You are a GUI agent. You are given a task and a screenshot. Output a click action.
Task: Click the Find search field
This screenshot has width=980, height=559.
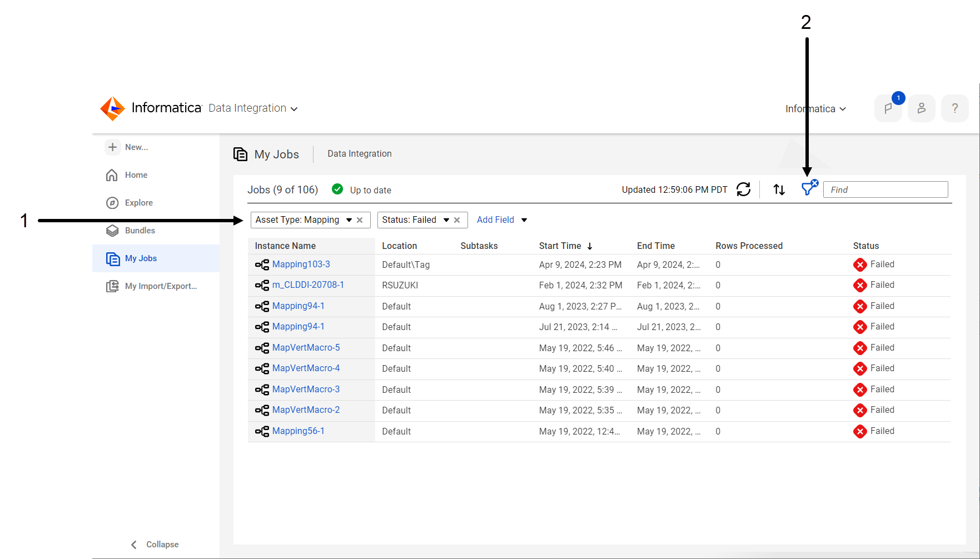click(886, 189)
